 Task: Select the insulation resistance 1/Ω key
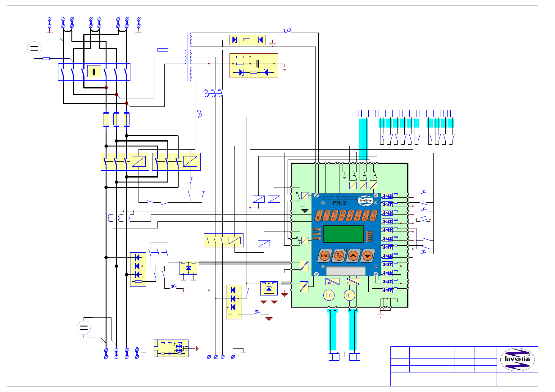coord(342,215)
